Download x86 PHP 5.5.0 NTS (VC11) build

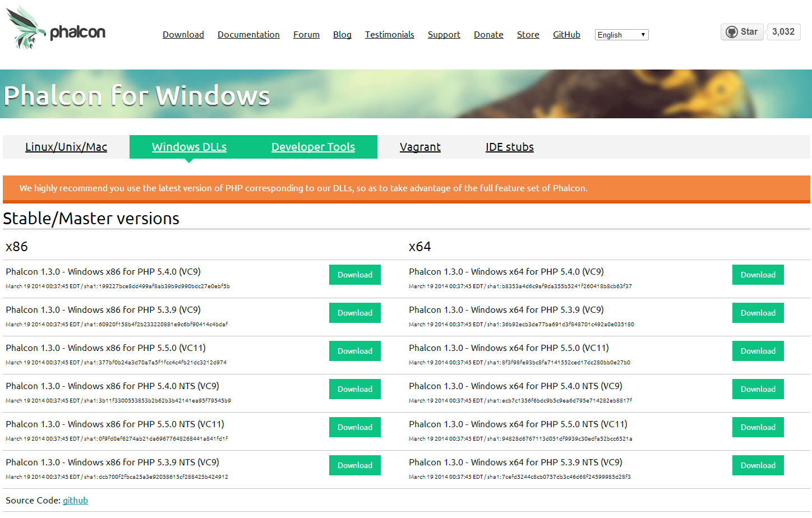pos(355,427)
